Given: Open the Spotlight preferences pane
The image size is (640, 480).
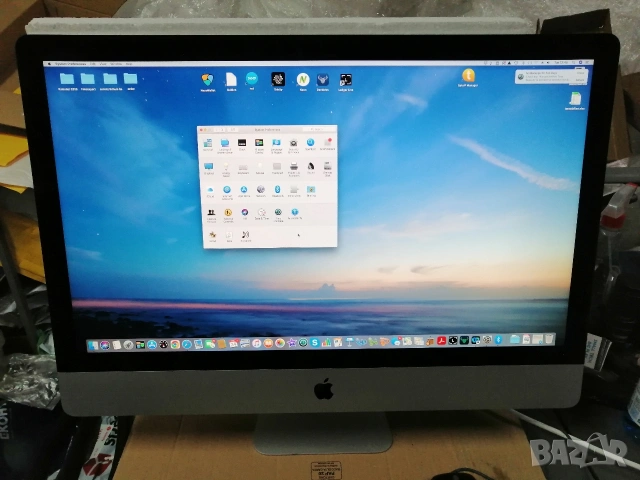Looking at the screenshot, I should tap(311, 144).
